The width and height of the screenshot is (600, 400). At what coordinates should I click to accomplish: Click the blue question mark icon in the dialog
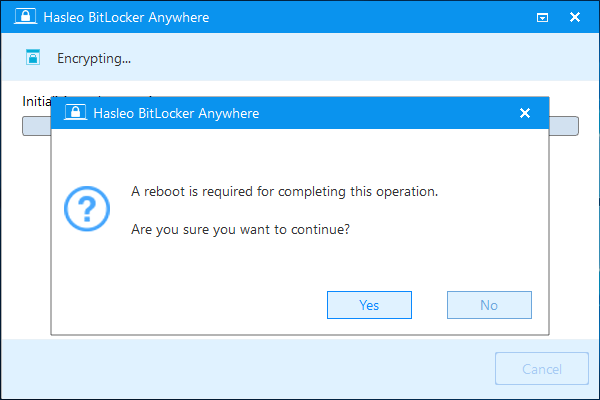[87, 209]
